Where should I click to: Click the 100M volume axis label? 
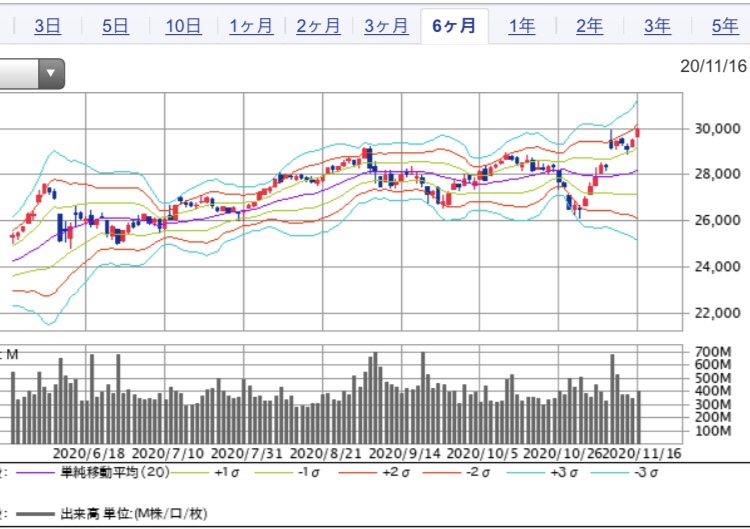click(x=713, y=431)
